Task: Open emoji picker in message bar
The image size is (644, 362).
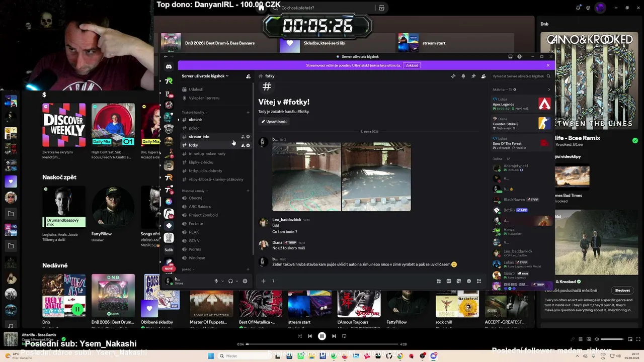Action: 469,281
